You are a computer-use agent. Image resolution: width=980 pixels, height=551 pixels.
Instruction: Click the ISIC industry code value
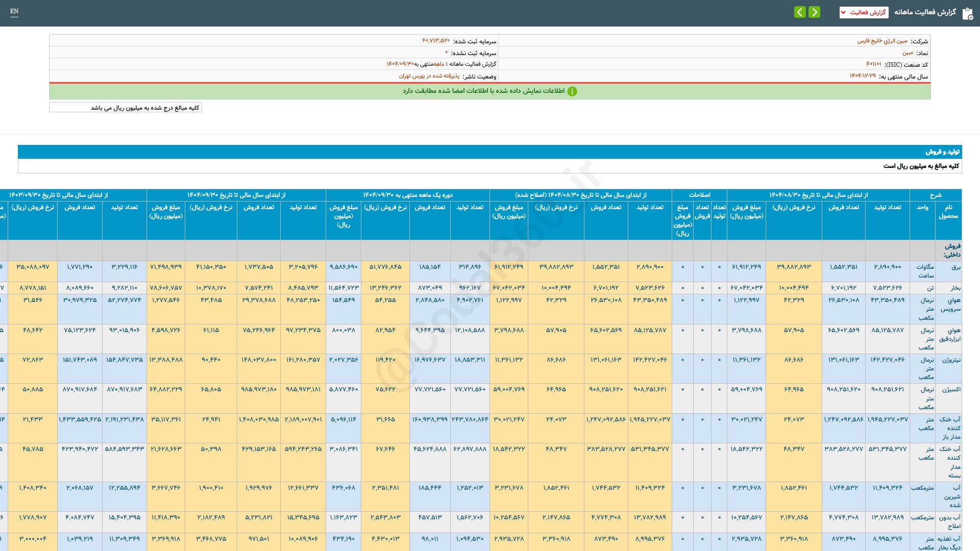pos(873,64)
